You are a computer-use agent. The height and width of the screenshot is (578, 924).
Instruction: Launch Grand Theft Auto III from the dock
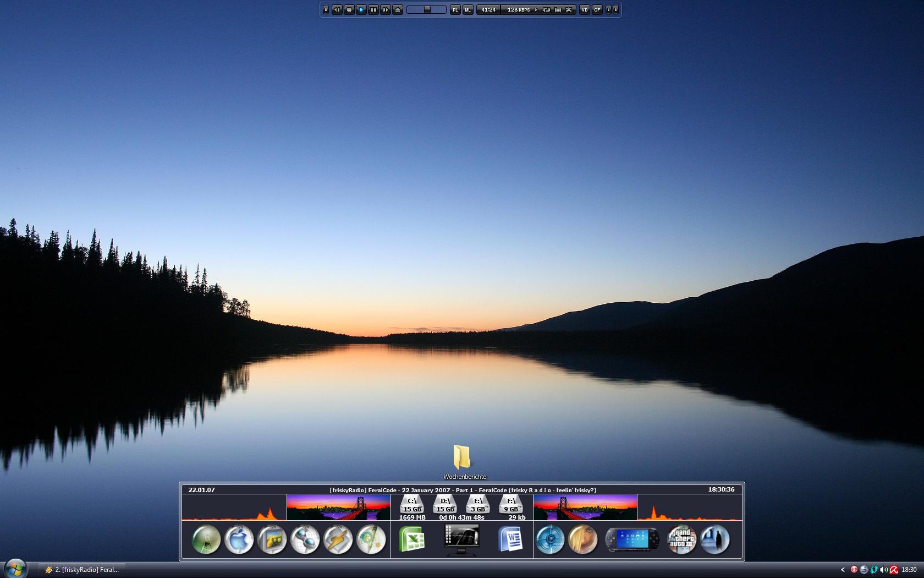coord(681,539)
